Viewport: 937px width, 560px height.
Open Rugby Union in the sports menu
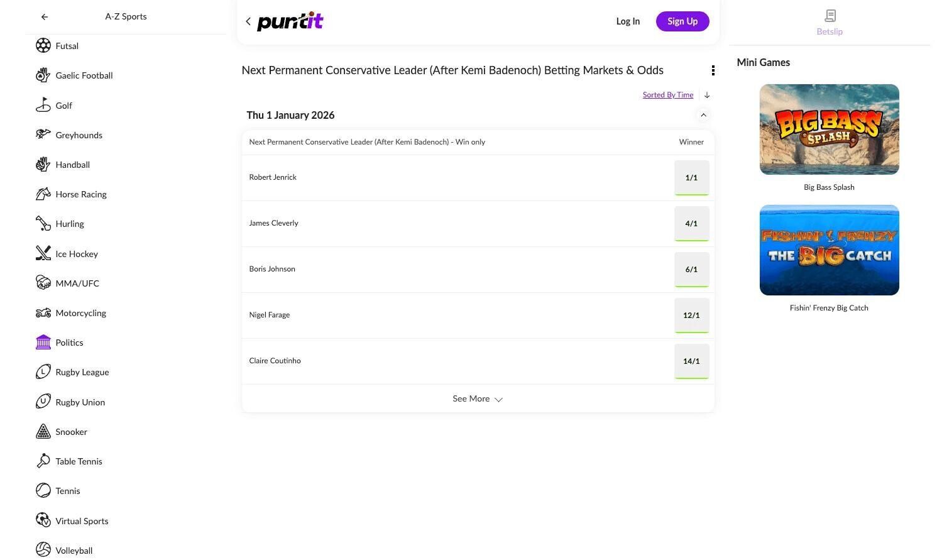(80, 402)
